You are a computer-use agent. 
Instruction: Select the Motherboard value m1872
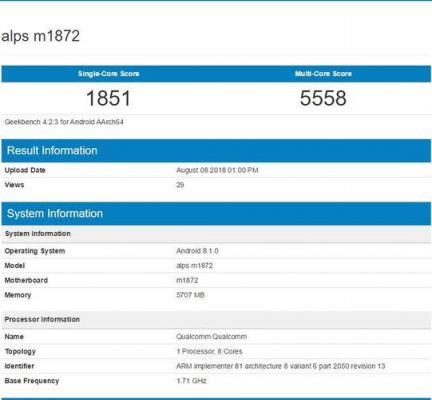coord(187,280)
